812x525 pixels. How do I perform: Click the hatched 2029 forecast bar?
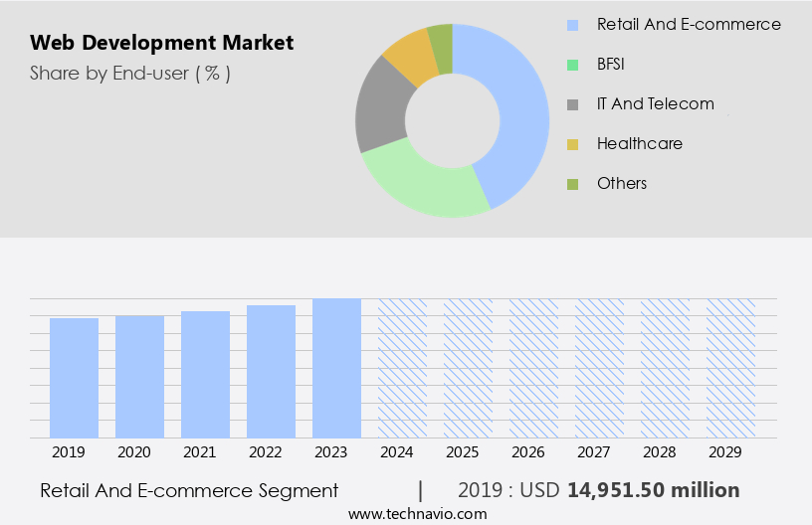(731, 368)
